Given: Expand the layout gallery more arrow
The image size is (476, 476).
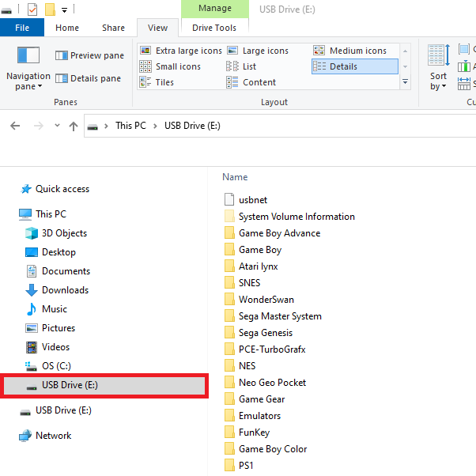Looking at the screenshot, I should tap(406, 81).
